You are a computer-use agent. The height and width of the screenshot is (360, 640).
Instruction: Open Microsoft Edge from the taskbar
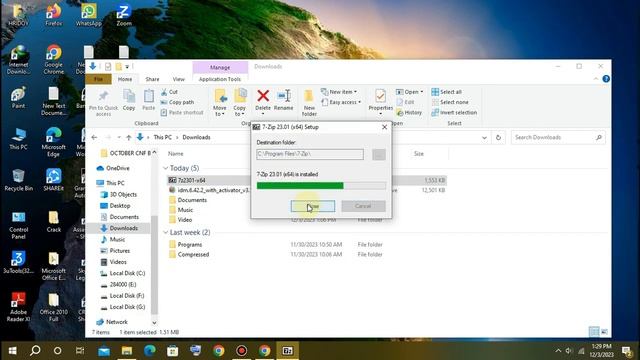(x=150, y=351)
